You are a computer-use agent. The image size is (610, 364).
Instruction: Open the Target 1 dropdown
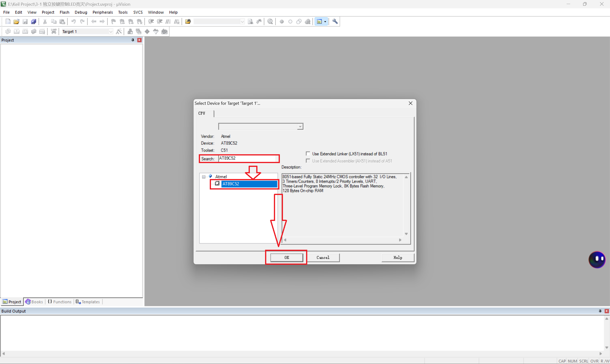[x=111, y=32]
